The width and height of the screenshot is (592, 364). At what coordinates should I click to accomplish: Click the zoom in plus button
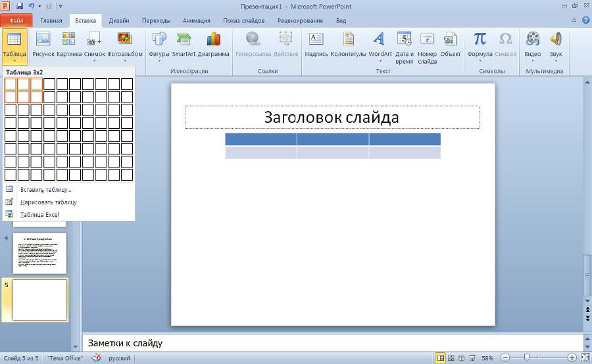click(x=572, y=357)
